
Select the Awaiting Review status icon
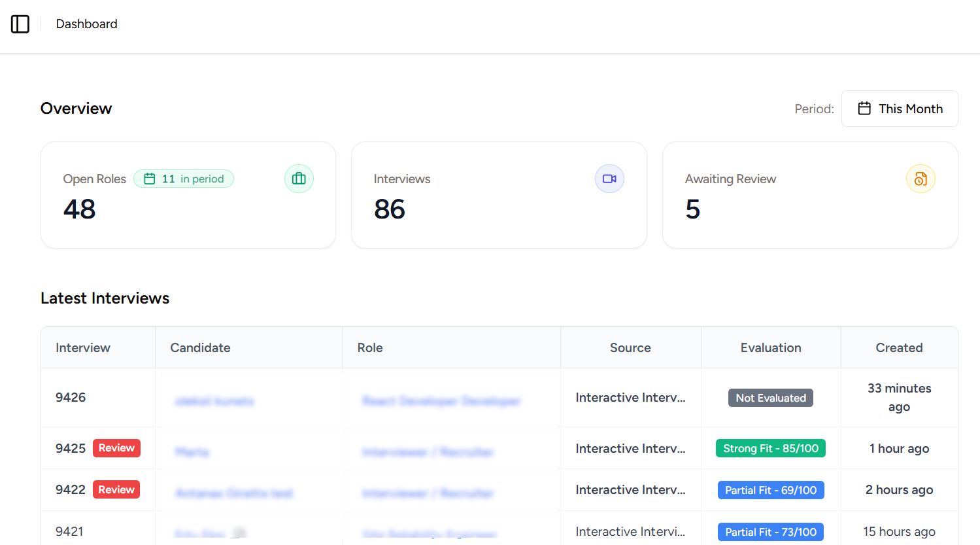click(921, 178)
